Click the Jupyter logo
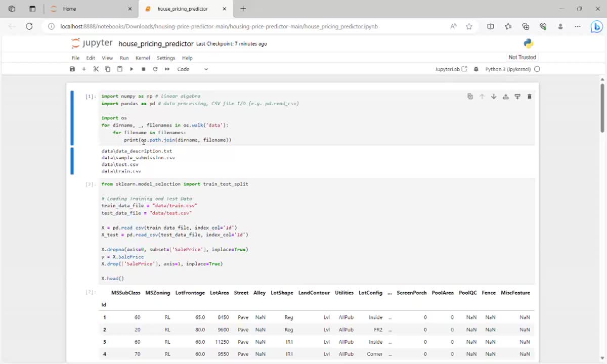 pos(92,43)
